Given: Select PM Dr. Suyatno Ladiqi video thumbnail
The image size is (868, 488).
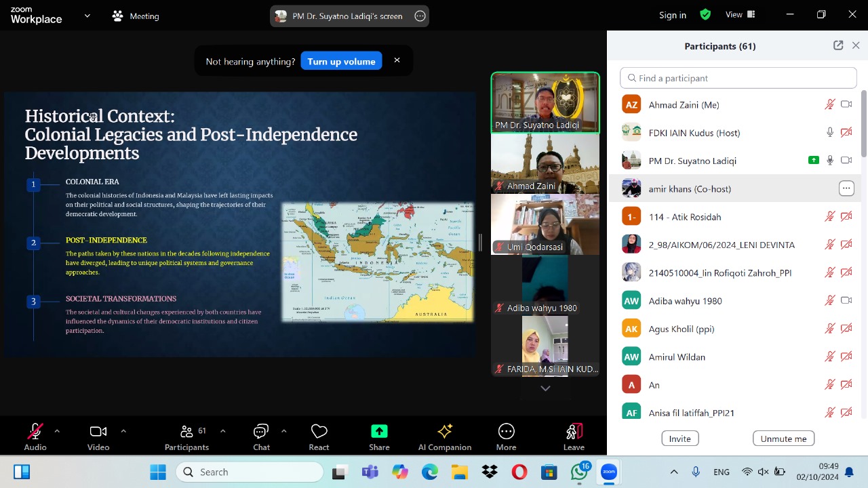Looking at the screenshot, I should pos(545,102).
